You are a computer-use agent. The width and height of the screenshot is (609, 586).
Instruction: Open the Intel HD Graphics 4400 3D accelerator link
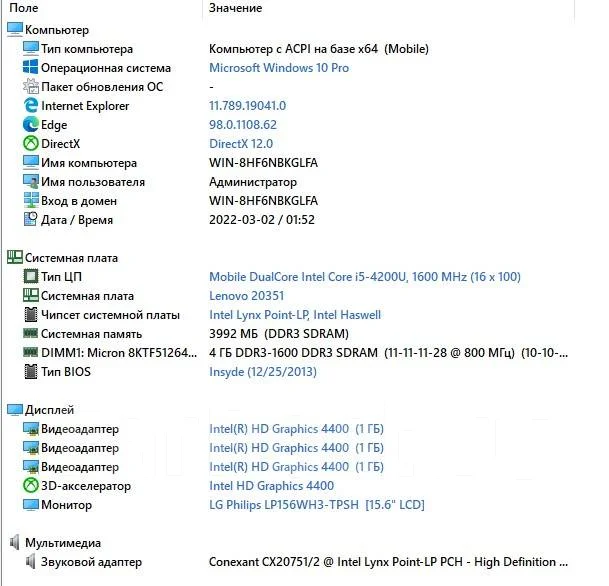coord(271,486)
